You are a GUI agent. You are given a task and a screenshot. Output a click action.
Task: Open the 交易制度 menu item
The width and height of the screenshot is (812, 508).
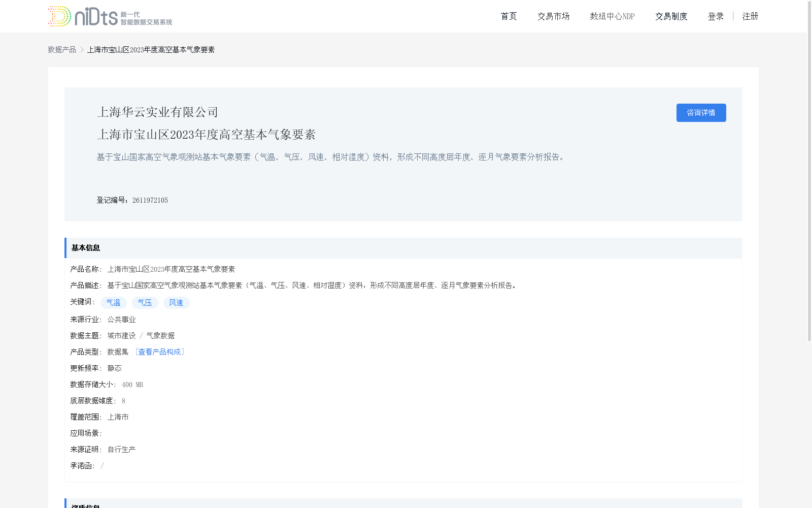click(x=671, y=16)
